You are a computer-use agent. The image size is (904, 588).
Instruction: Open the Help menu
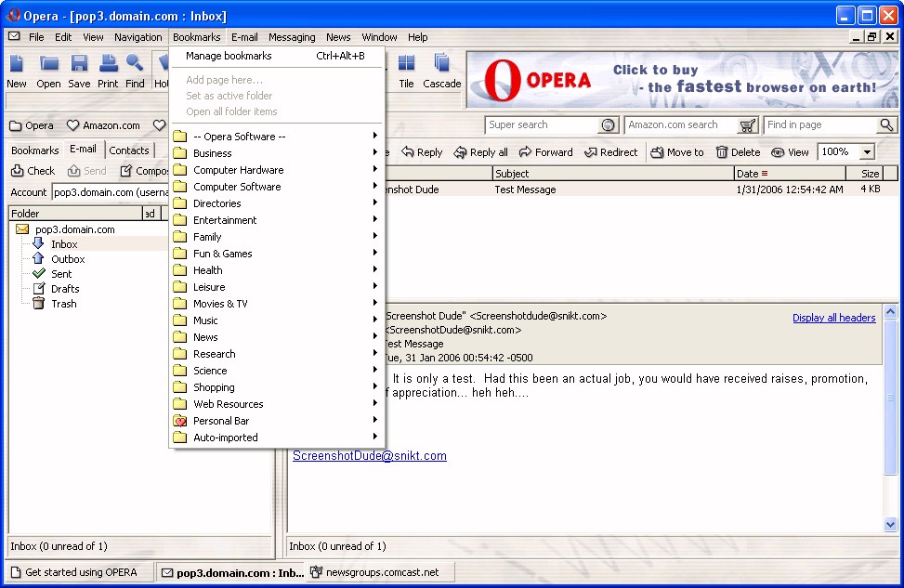point(417,37)
